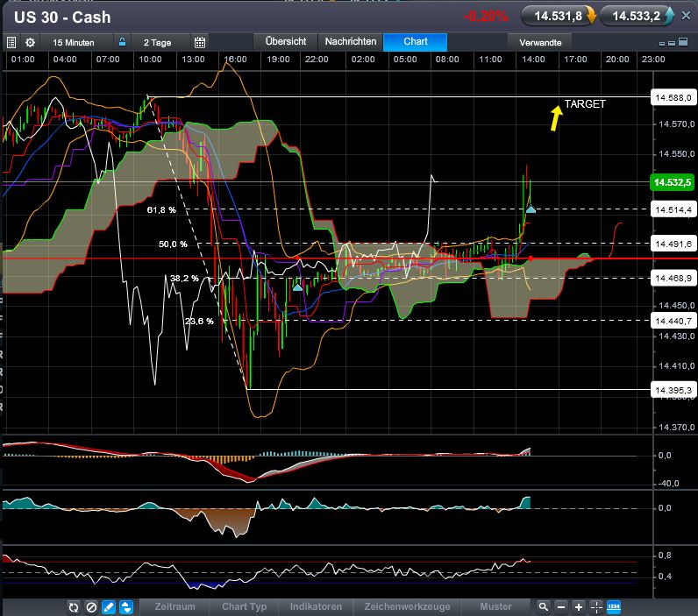
Task: Click the blue up-down arrows icon
Action: pos(126,607)
